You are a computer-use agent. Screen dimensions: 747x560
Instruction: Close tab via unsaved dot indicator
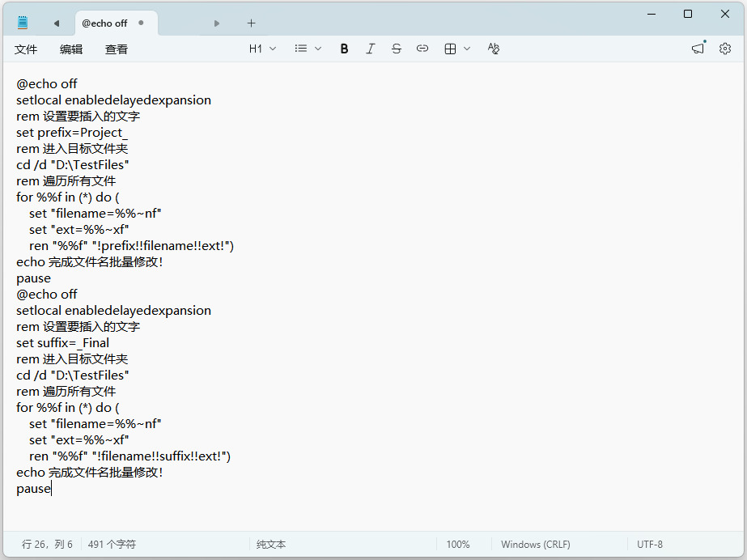click(141, 23)
